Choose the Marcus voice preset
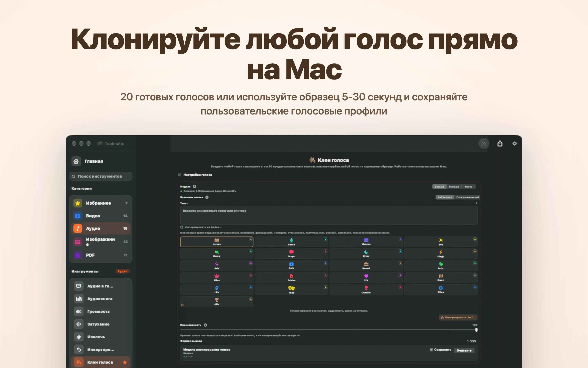This screenshot has height=368, width=588. 366,242
